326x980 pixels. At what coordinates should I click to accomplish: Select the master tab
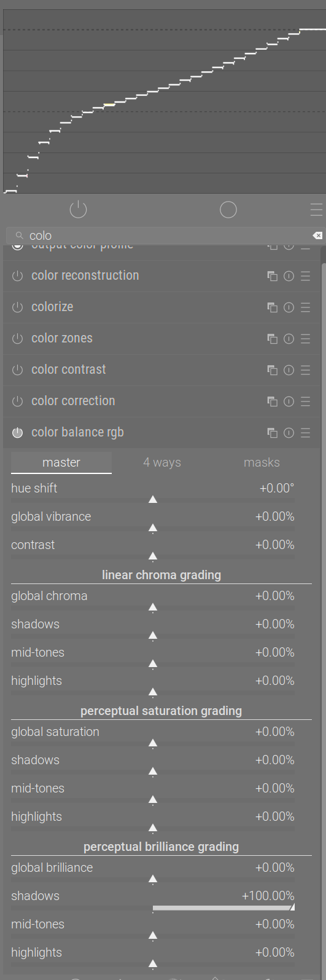61,462
